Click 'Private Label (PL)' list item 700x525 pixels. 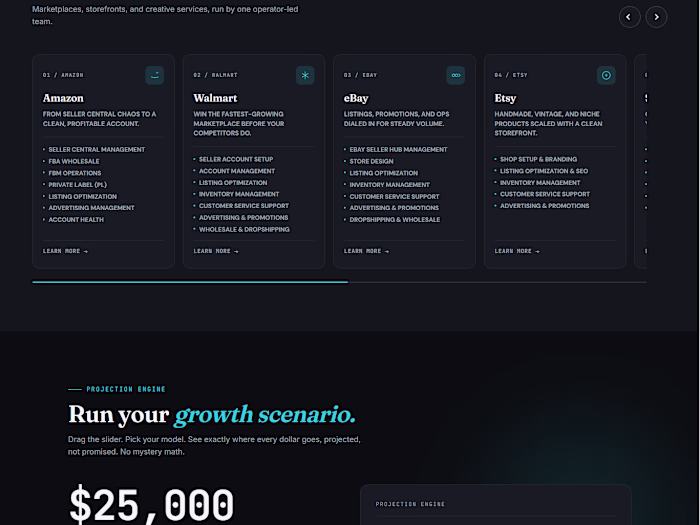click(78, 185)
